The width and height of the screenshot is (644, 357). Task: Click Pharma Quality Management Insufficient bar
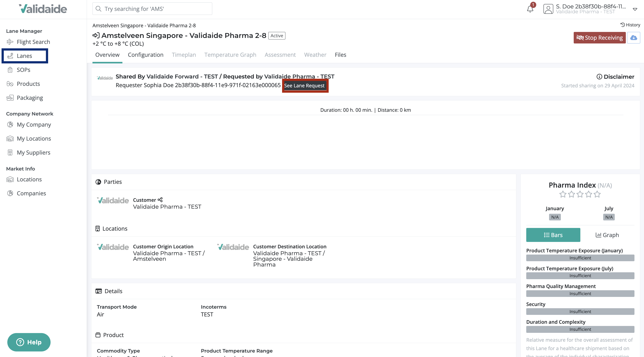pyautogui.click(x=580, y=294)
